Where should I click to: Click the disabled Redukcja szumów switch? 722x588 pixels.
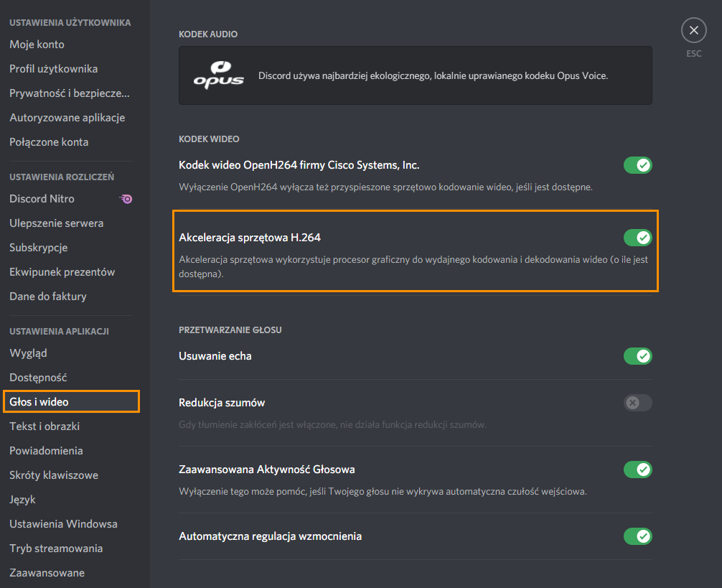pyautogui.click(x=638, y=403)
